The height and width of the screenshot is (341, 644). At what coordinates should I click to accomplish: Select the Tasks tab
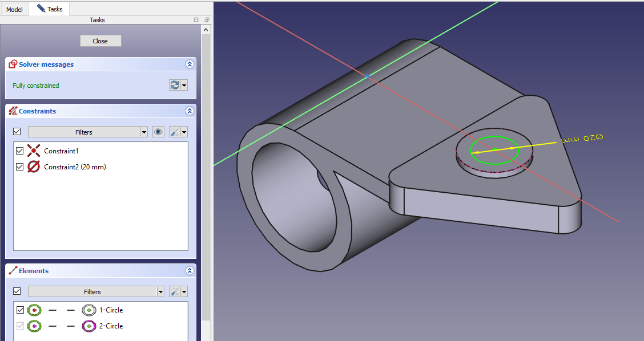50,9
